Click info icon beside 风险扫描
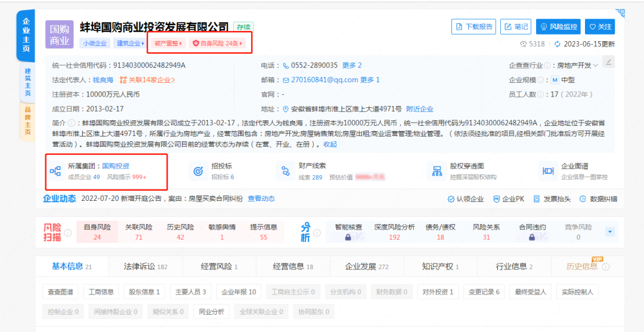Screen dimensions: 644x332 (68, 232)
